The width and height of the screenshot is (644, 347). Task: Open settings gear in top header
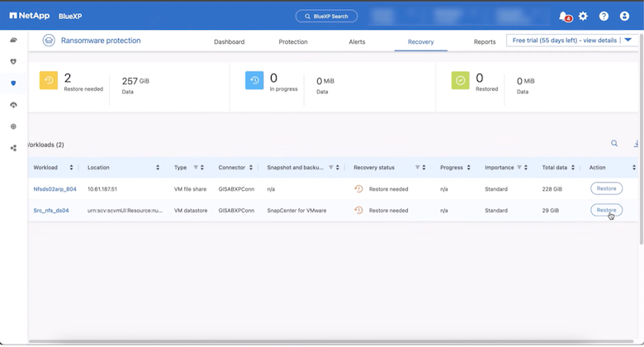584,16
